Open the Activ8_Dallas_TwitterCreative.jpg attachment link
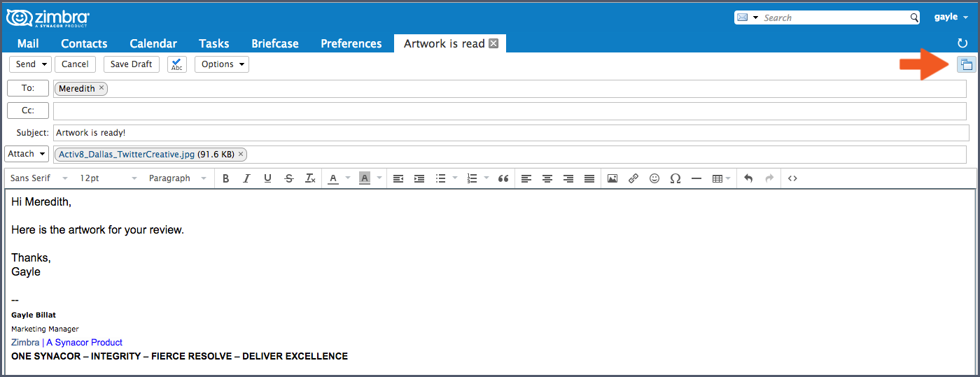The image size is (980, 377). pyautogui.click(x=127, y=154)
